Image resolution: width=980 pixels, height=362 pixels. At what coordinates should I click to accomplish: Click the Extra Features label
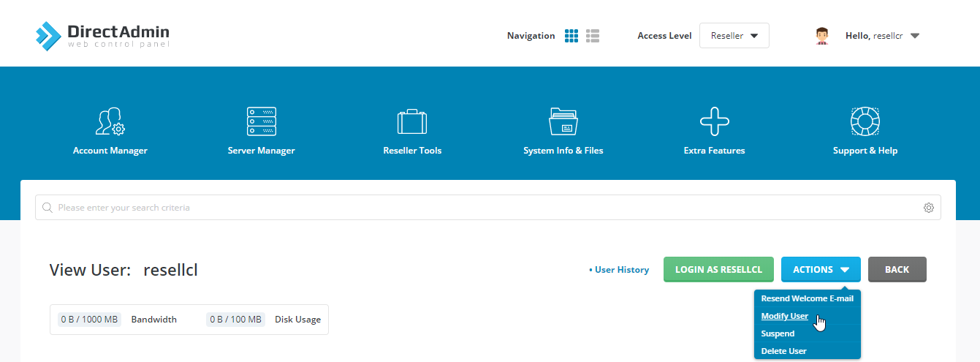click(715, 151)
